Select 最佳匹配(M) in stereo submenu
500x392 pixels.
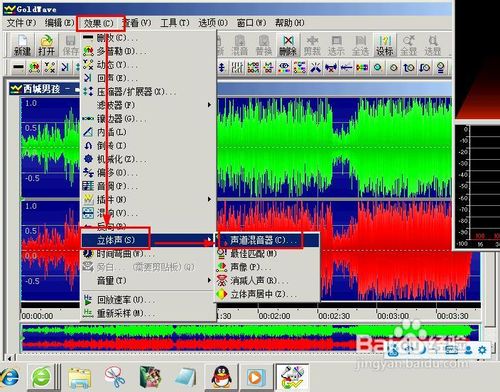click(267, 254)
